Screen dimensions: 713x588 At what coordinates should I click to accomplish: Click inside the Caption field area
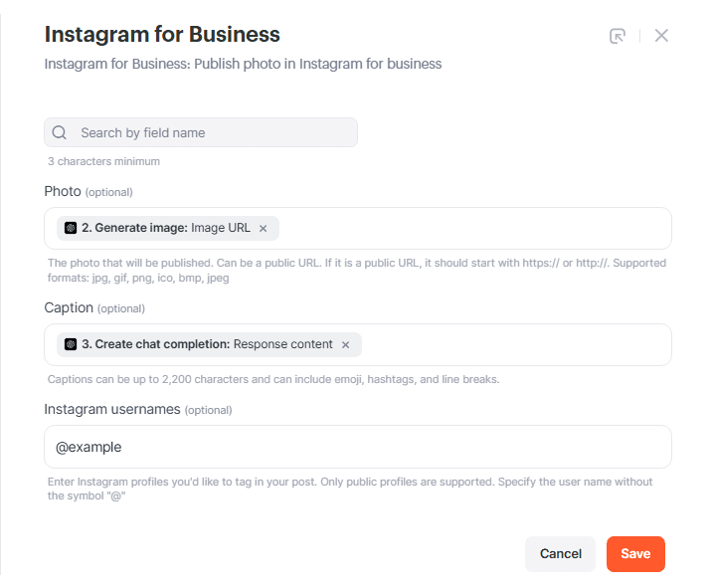(x=514, y=345)
